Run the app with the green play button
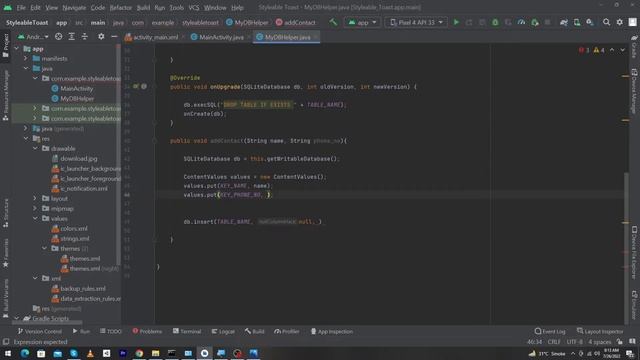 456,22
